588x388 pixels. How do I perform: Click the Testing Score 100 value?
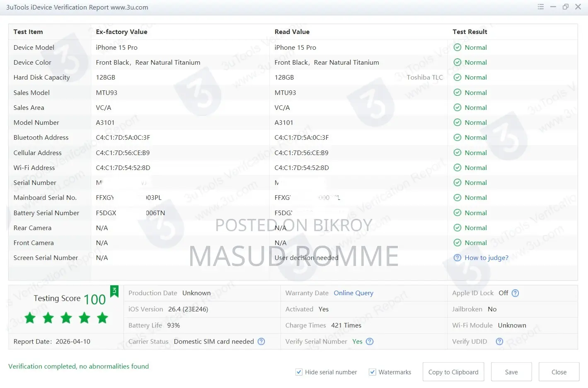[x=94, y=299]
